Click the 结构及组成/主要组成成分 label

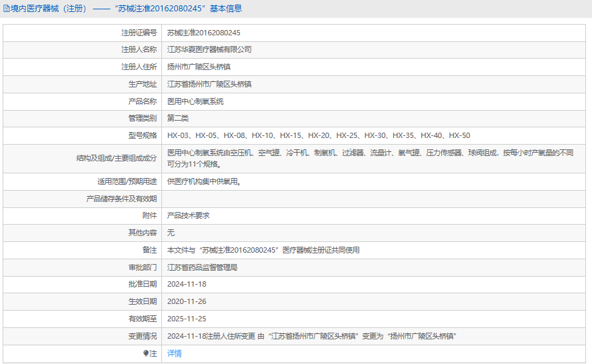(116, 158)
